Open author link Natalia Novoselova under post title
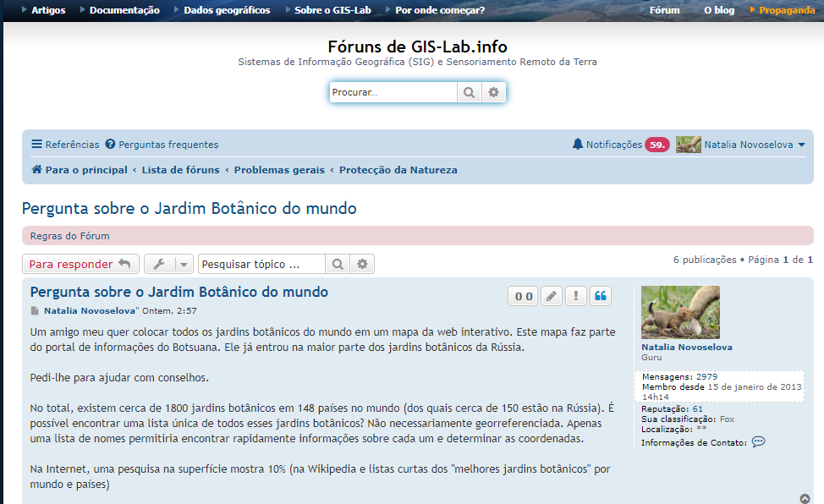The image size is (824, 504). 90,310
